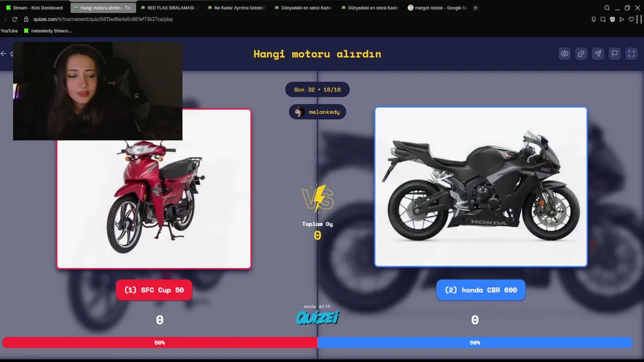
Task: Switch to first Dünyadaki en seksi Kadın tab
Action: click(x=303, y=8)
